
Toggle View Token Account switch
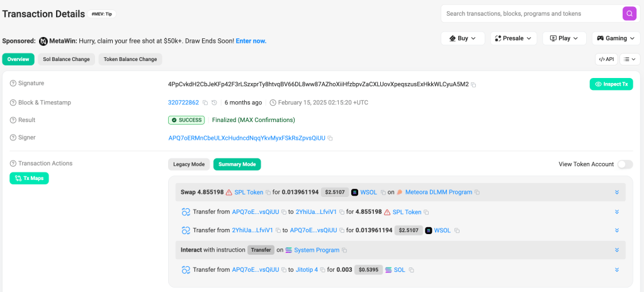(x=624, y=164)
